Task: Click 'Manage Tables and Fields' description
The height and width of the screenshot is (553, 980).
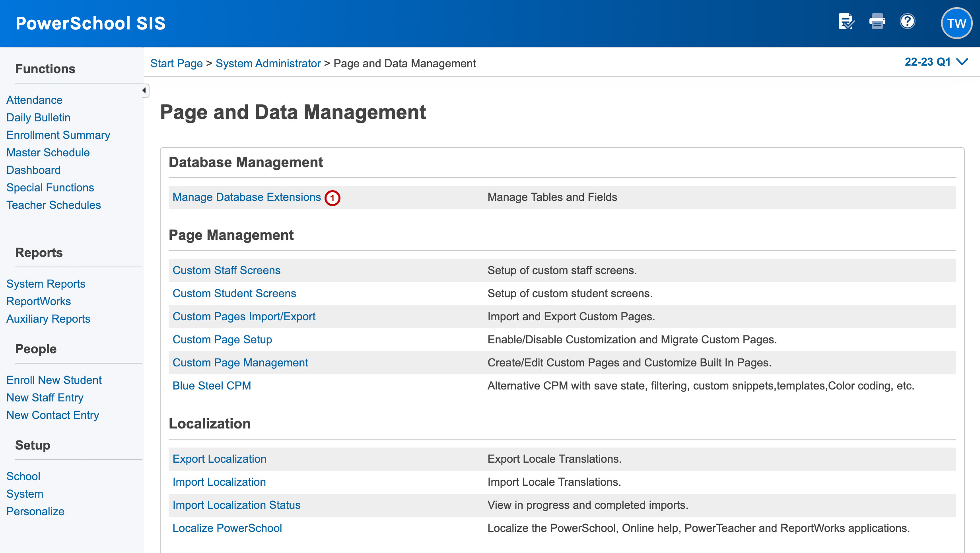Action: tap(552, 197)
